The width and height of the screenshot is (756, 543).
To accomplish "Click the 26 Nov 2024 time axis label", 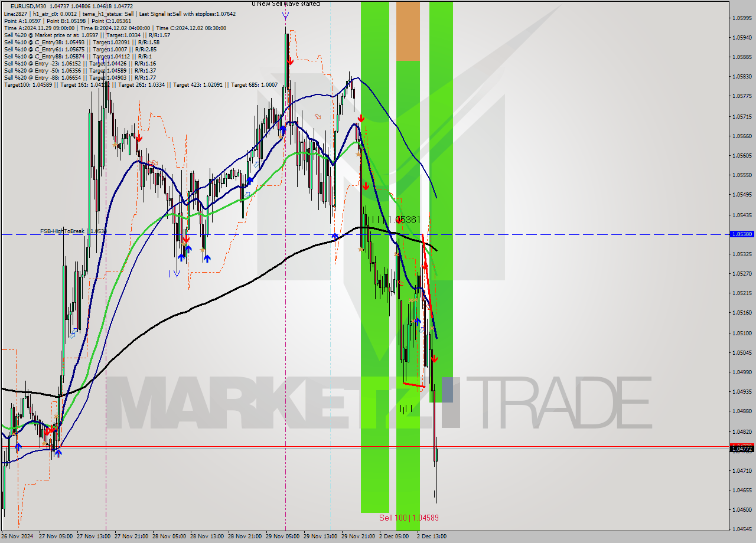I will [x=17, y=537].
